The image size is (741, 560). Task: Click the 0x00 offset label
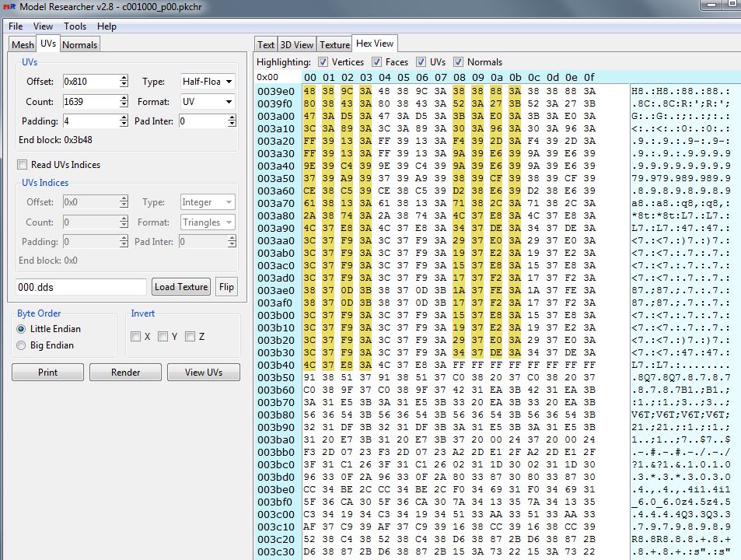tap(267, 77)
